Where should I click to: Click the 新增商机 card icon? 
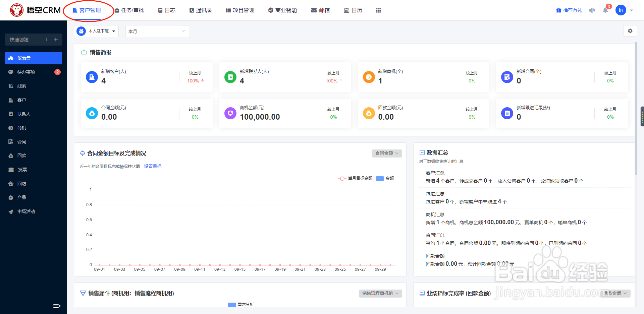(x=369, y=77)
